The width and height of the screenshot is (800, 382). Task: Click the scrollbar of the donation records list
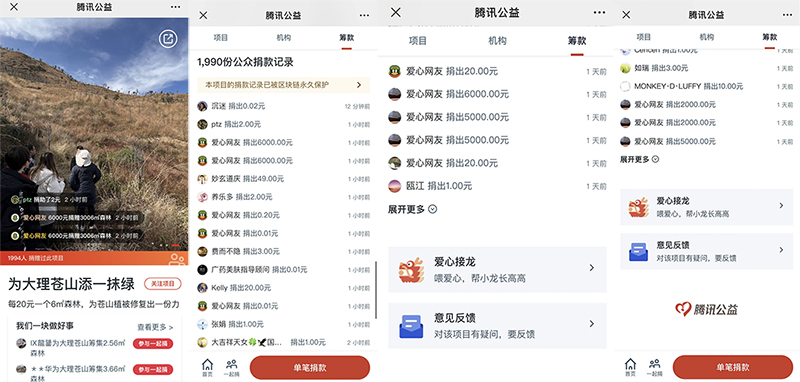(x=376, y=290)
